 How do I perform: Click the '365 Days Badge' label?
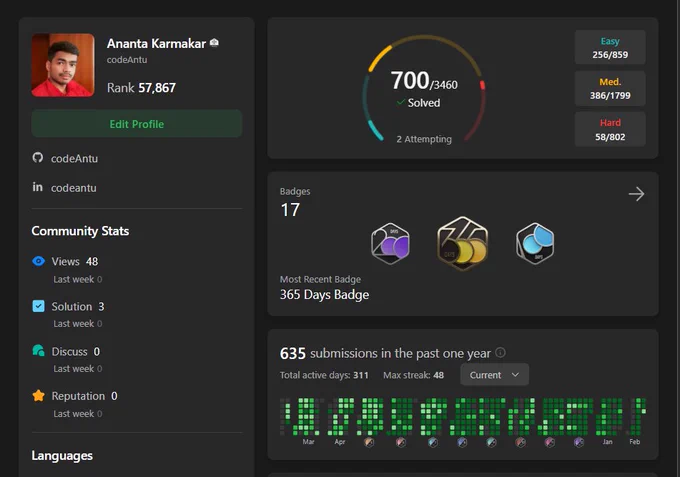pyautogui.click(x=324, y=295)
